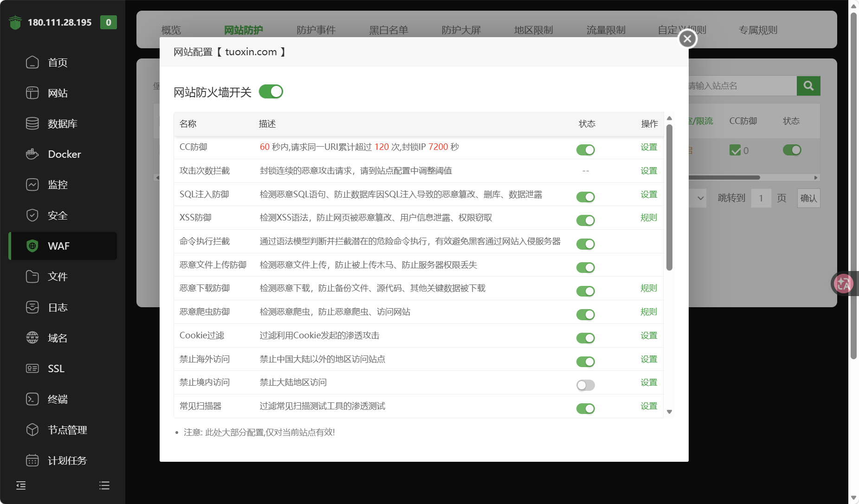Click the background table horizontal scrollbar
Image resolution: width=859 pixels, height=504 pixels.
click(724, 177)
